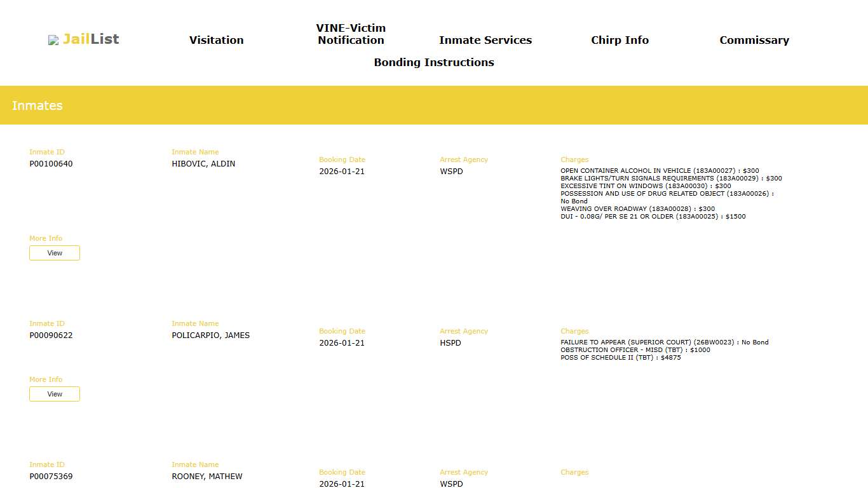Viewport: 868px width, 488px height.
Task: Click inmate name HIBOVIC, ALDIN
Action: 203,164
